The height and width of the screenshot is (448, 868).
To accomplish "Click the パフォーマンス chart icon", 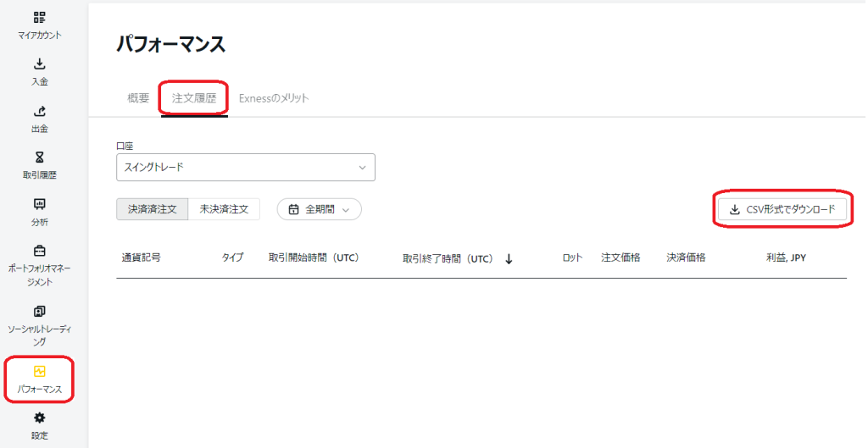I will pos(40,372).
